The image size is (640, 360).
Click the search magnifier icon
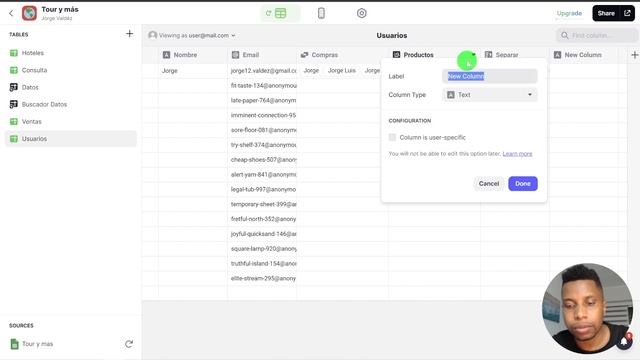coord(565,36)
